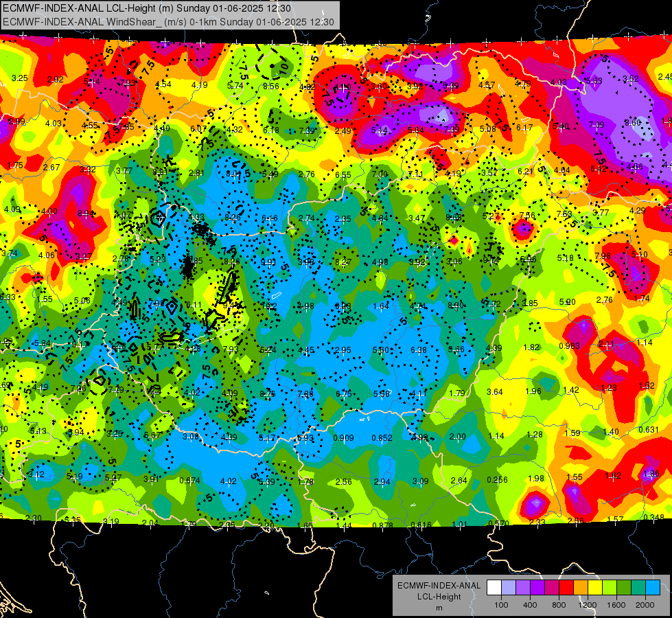Click the wind shear value '6.55'
This screenshot has width=672, height=618.
343,174
